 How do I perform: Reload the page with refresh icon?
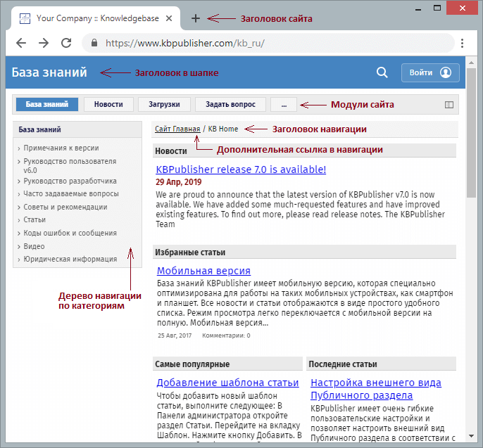[x=66, y=43]
